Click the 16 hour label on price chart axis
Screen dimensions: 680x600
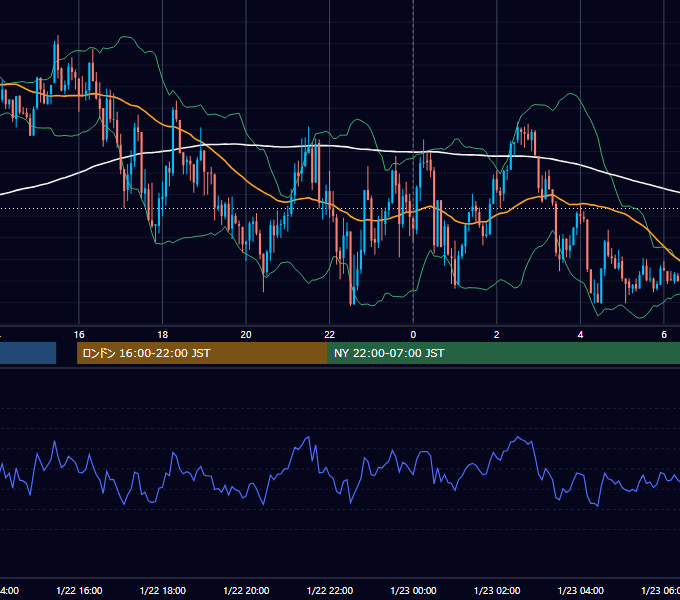pyautogui.click(x=79, y=334)
